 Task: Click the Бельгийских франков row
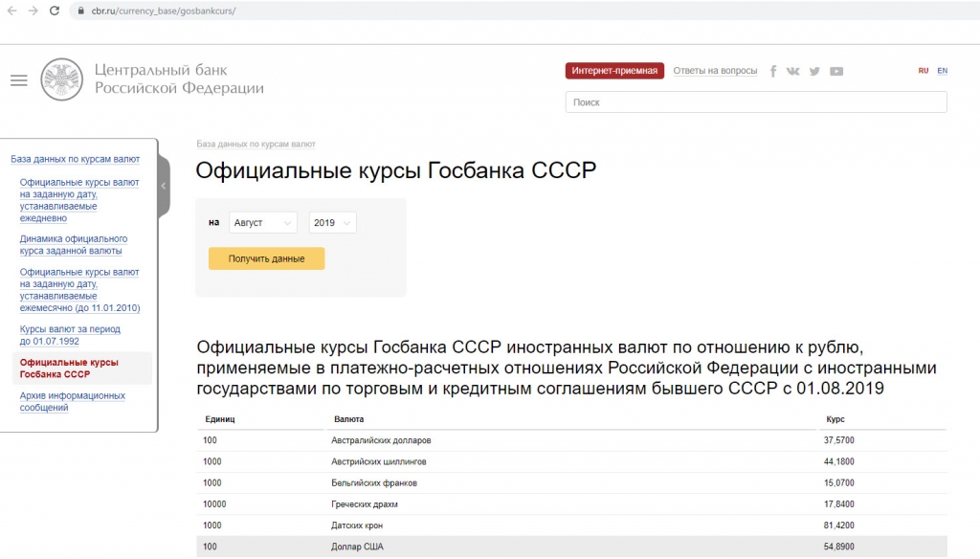click(x=572, y=482)
